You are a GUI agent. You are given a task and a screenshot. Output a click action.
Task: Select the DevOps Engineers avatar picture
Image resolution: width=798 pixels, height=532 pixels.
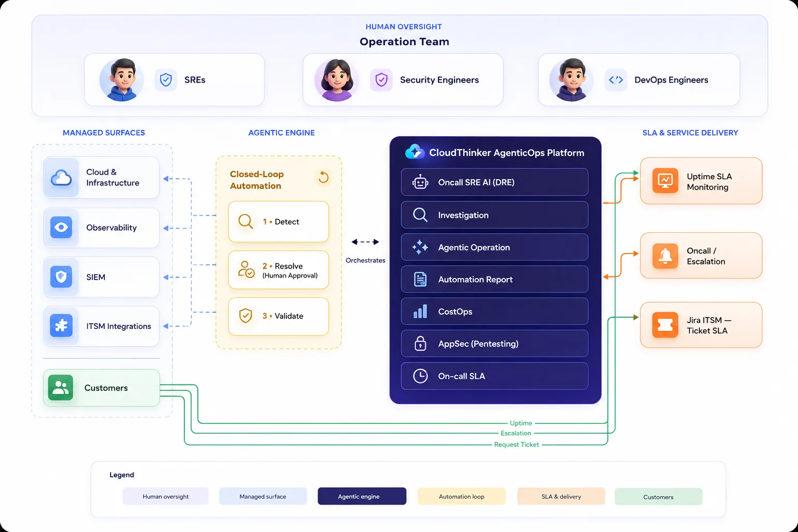coord(571,79)
